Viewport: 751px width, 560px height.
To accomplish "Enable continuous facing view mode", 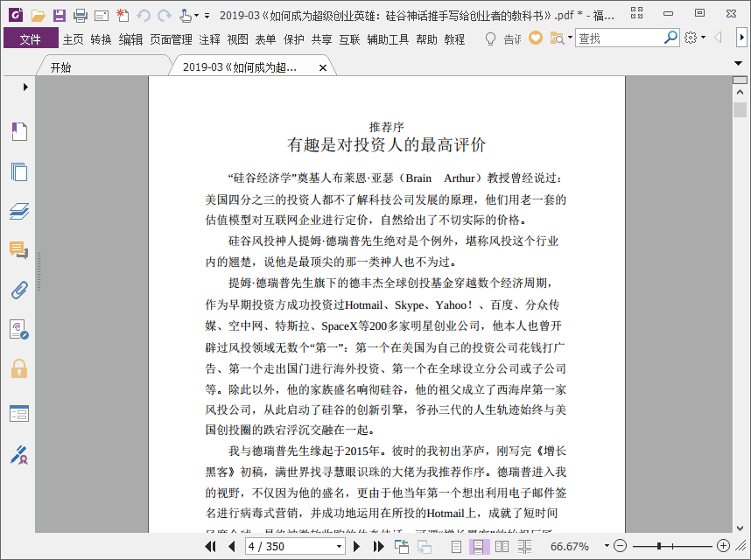I will (524, 546).
